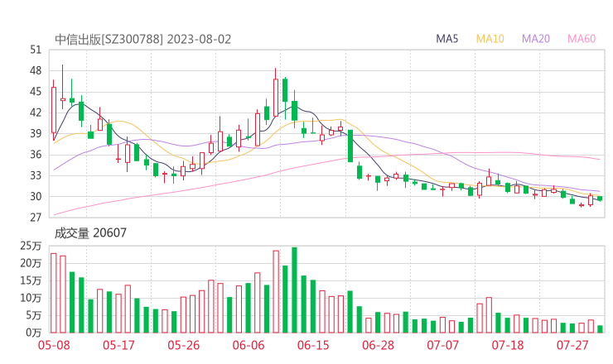Screen dimensions: 613x364
Task: Select the 07-18 date label
Action: click(x=508, y=345)
